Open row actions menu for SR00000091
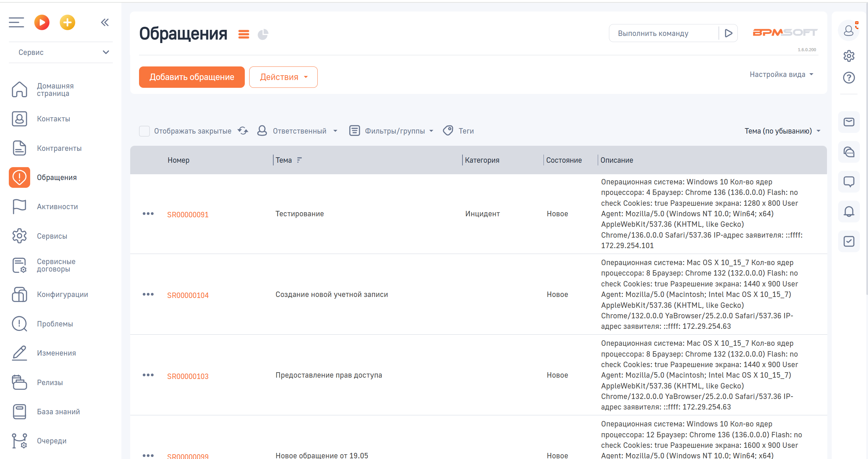The height and width of the screenshot is (459, 868). click(148, 214)
